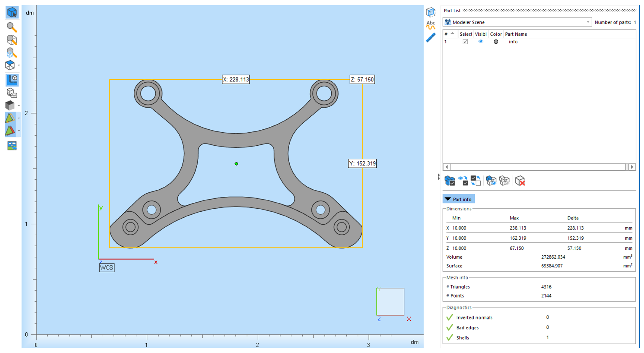Click the gray color swatch of part info
Viewport: 644px width, 353px height.
tap(496, 42)
